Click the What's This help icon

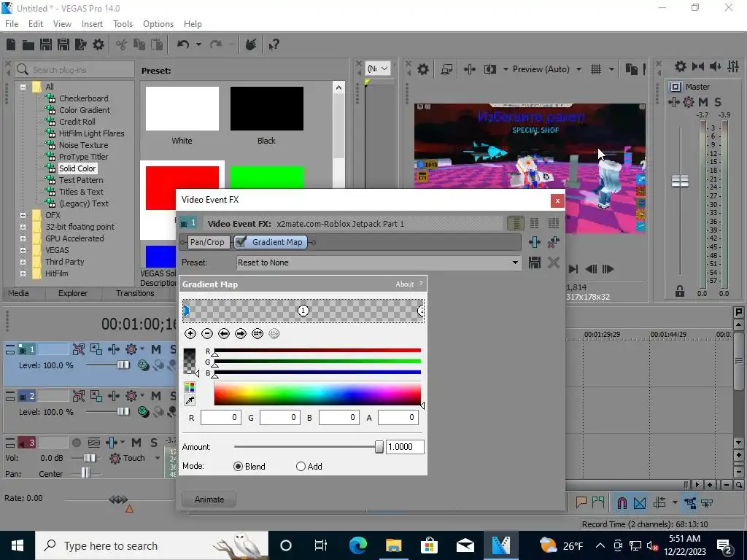pos(274,44)
